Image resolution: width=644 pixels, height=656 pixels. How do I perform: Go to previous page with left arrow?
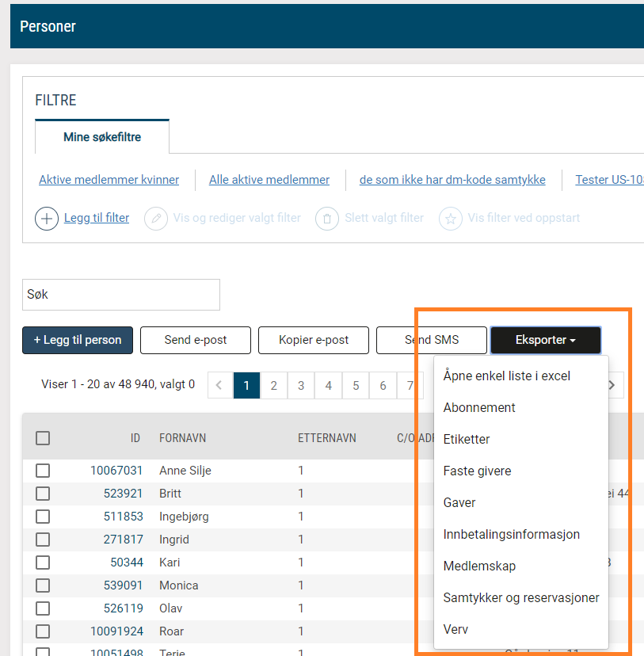[219, 386]
